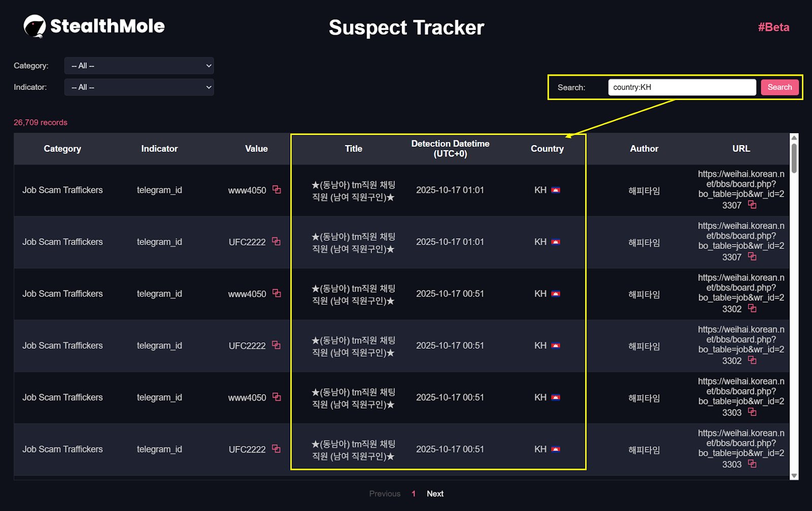Copy the last row's URL ending 3303
This screenshot has width=812, height=511.
click(752, 464)
